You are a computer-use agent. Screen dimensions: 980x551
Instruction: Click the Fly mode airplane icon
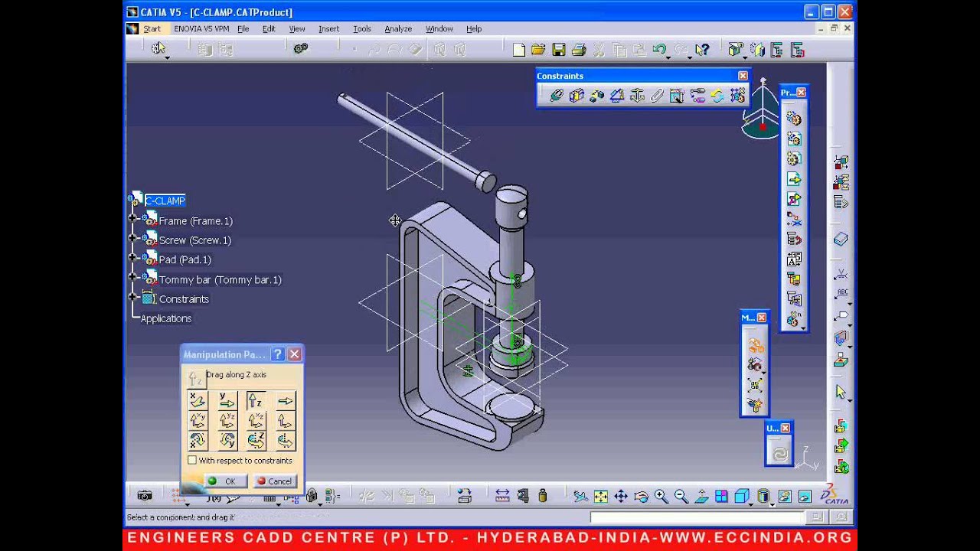click(581, 497)
